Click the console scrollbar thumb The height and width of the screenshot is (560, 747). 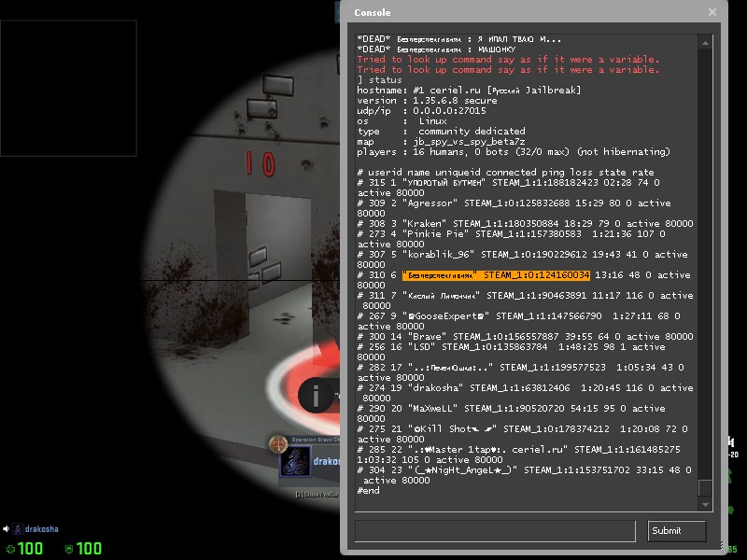[x=706, y=487]
